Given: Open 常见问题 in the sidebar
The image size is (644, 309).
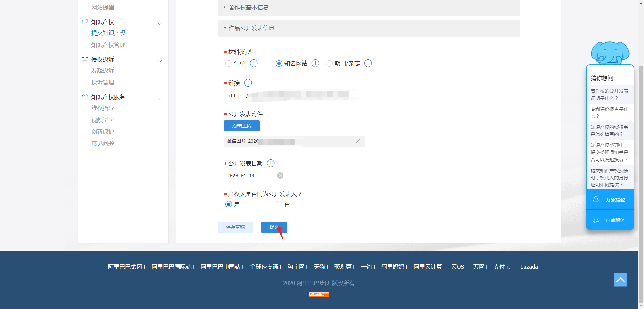Looking at the screenshot, I should [103, 143].
